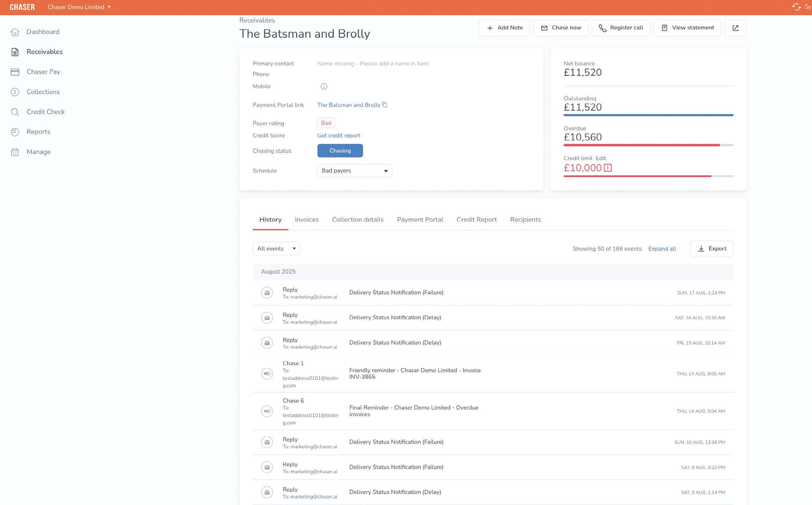Open the Bad payers schedule dropdown
The image size is (812, 505).
354,171
